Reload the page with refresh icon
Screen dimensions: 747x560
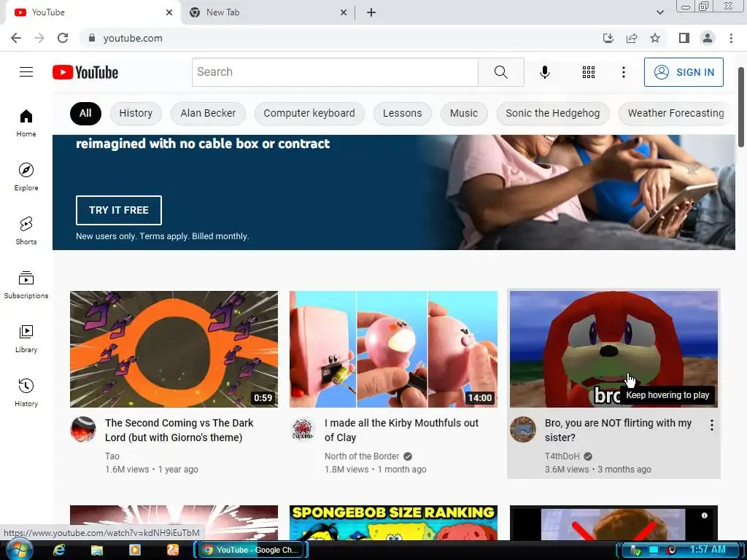click(63, 38)
